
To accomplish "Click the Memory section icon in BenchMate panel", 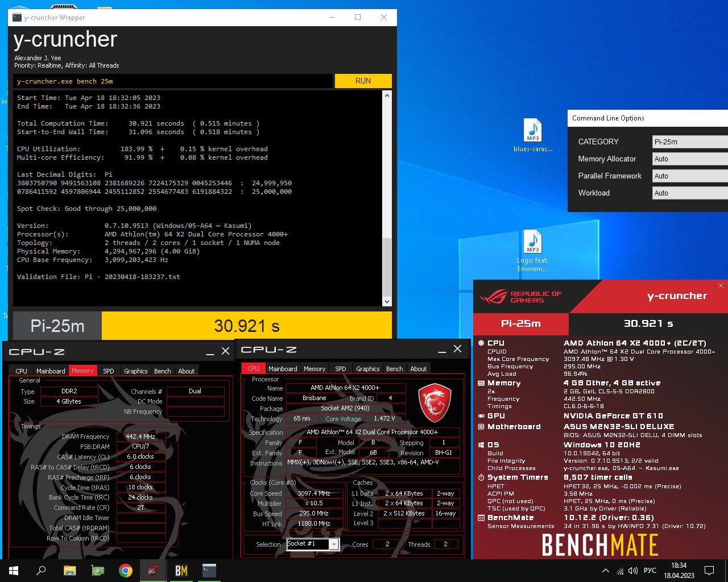I will point(481,383).
